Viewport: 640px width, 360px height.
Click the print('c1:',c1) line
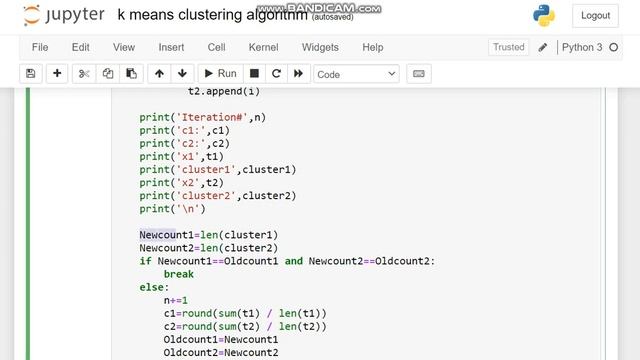(184, 131)
